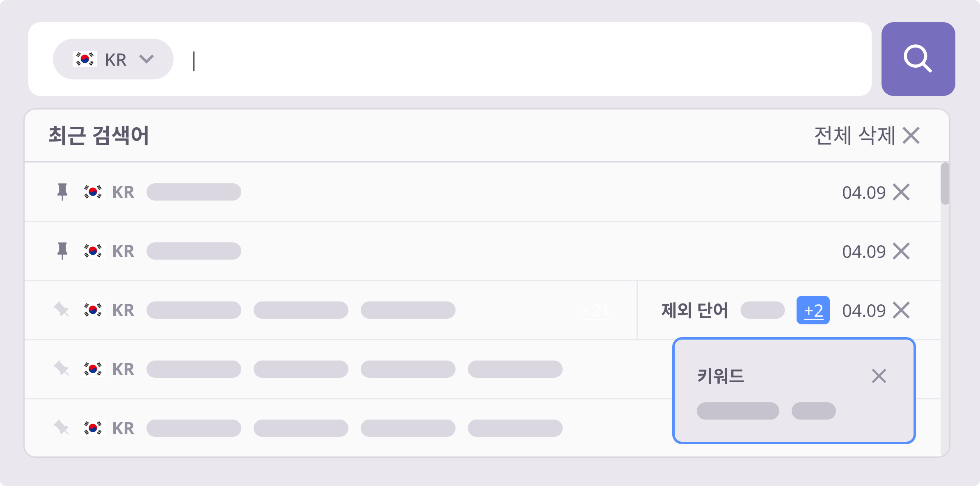Close the 키워드 popup

[879, 376]
